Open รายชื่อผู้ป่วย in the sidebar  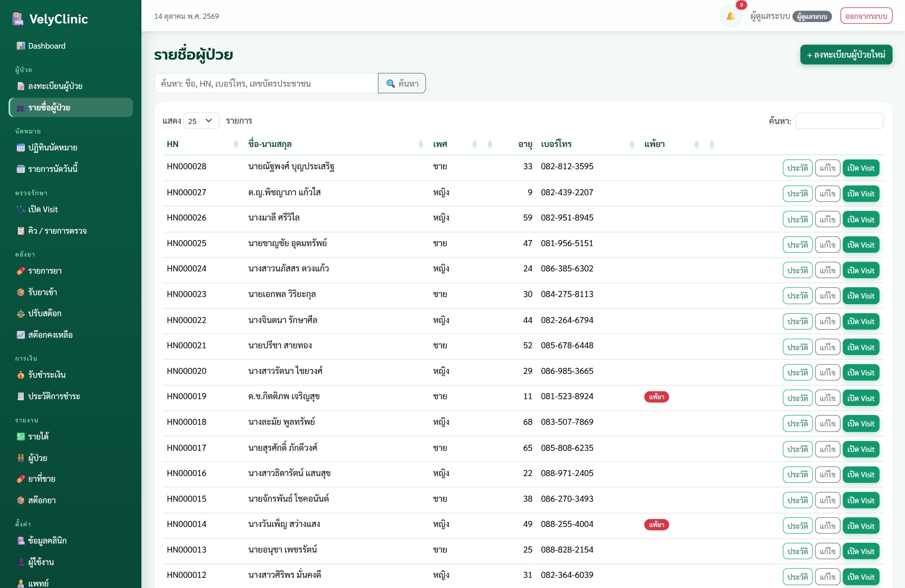click(71, 107)
